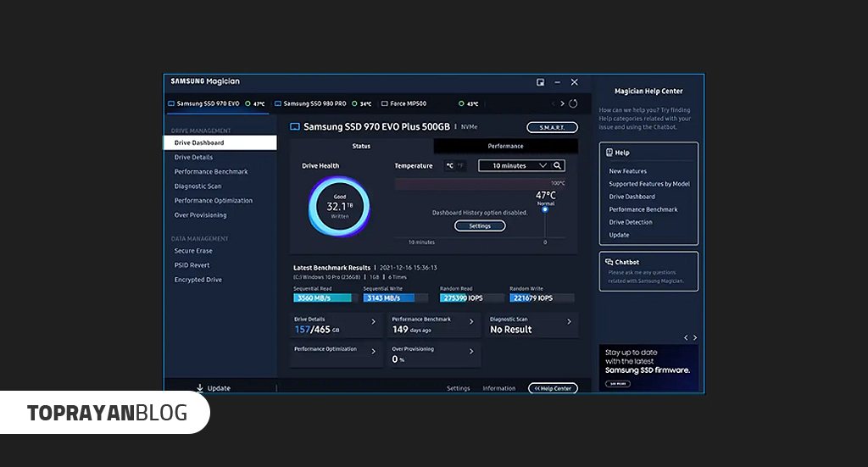The height and width of the screenshot is (467, 868).
Task: Click the Magician Help Center heading
Action: pyautogui.click(x=648, y=92)
